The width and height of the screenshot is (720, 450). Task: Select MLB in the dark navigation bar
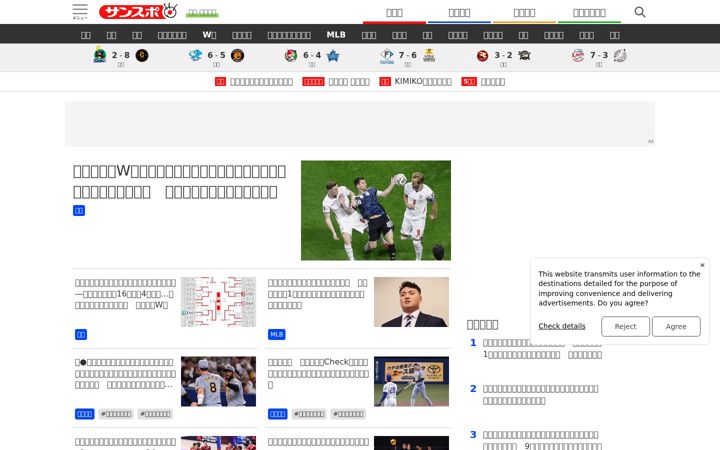click(336, 35)
